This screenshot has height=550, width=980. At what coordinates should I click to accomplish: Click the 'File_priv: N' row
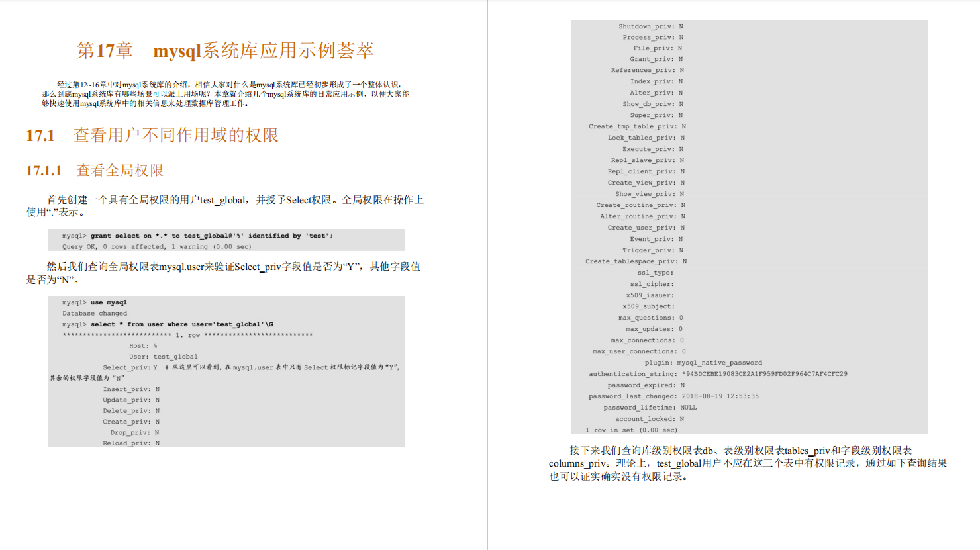point(658,48)
